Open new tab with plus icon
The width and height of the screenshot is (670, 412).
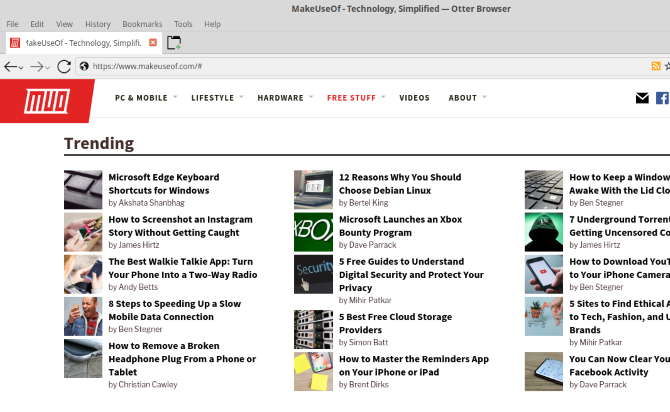pos(174,43)
